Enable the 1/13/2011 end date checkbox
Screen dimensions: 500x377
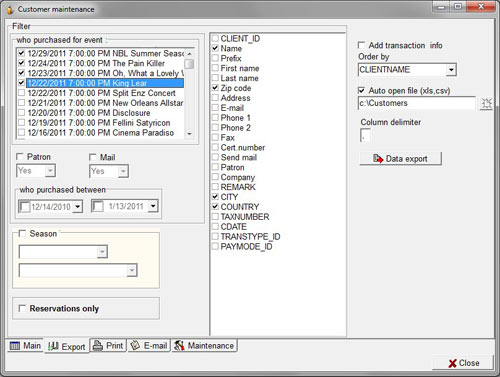98,206
